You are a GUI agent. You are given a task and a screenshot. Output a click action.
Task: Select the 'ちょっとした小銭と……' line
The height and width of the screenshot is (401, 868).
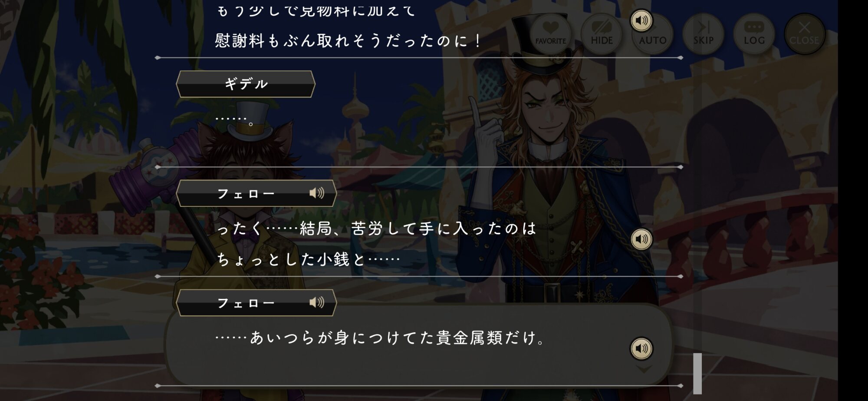coord(308,259)
